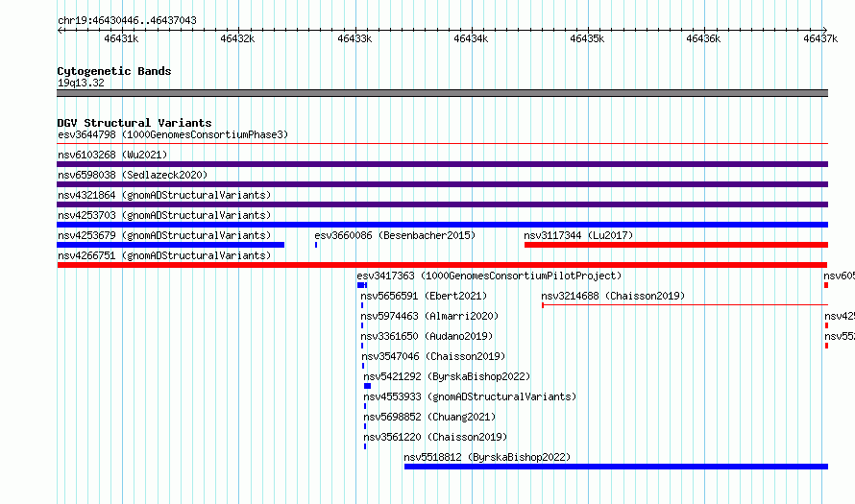The width and height of the screenshot is (855, 504).
Task: Open the nsv3117344 (Lu2017) label
Action: pos(578,235)
